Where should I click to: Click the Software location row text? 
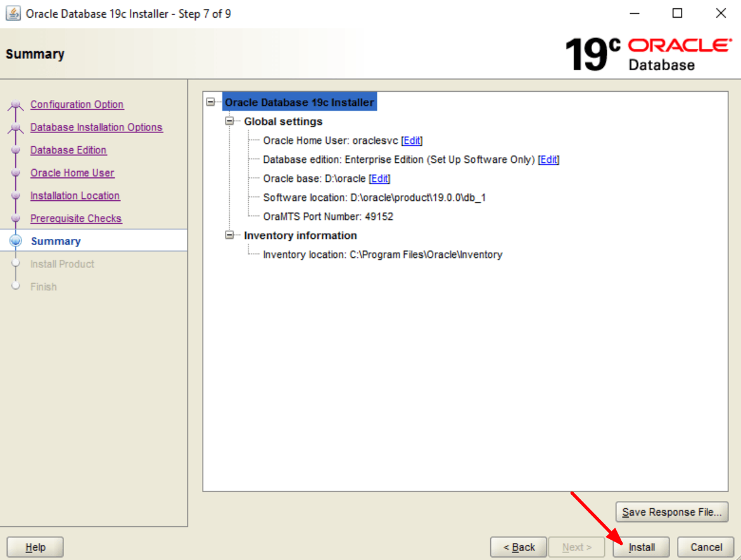[374, 198]
